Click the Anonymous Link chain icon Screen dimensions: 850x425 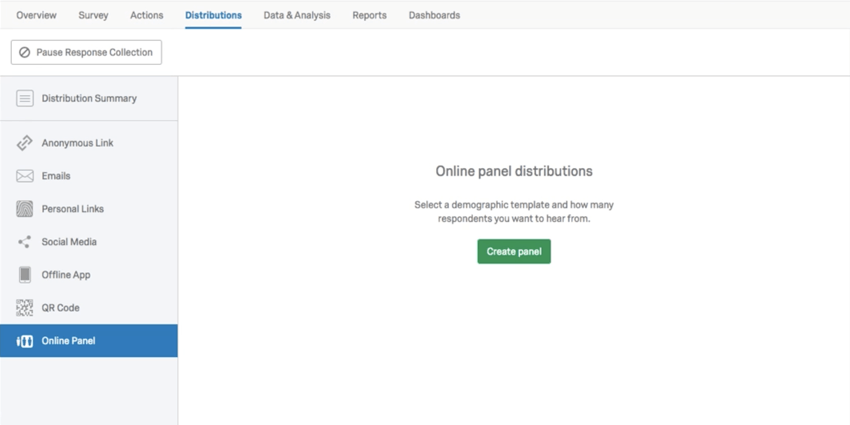coord(24,143)
